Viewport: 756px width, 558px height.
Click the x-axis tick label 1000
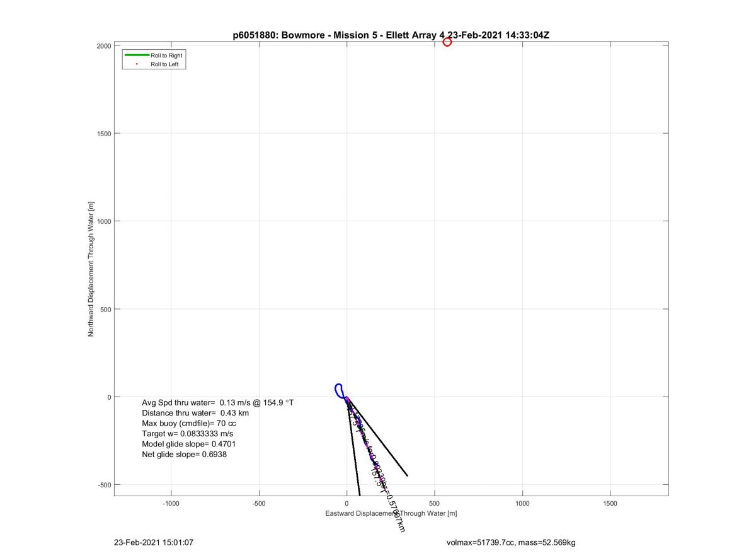(522, 504)
